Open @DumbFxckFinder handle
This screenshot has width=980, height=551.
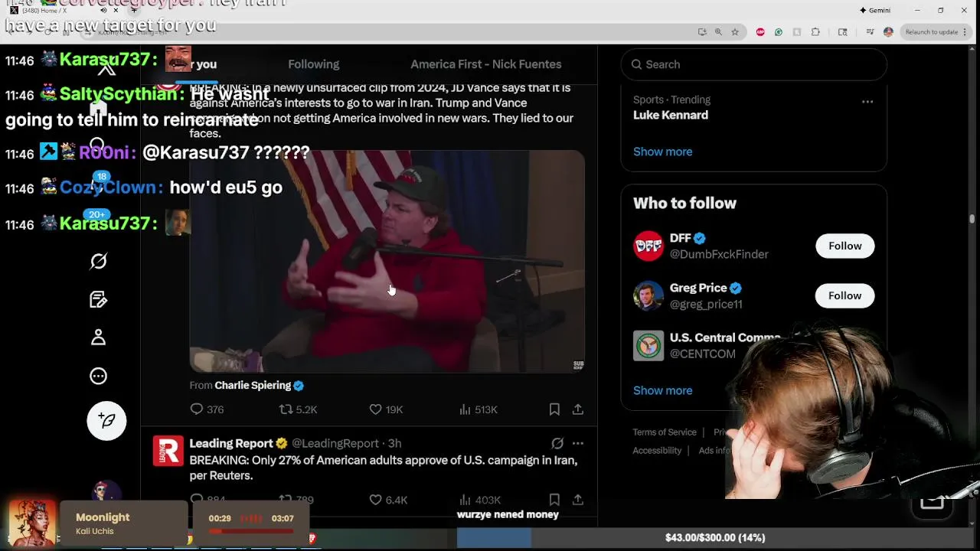pyautogui.click(x=719, y=254)
